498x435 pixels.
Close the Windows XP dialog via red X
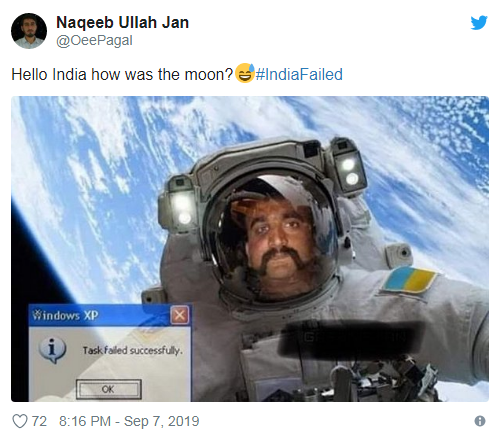point(179,315)
